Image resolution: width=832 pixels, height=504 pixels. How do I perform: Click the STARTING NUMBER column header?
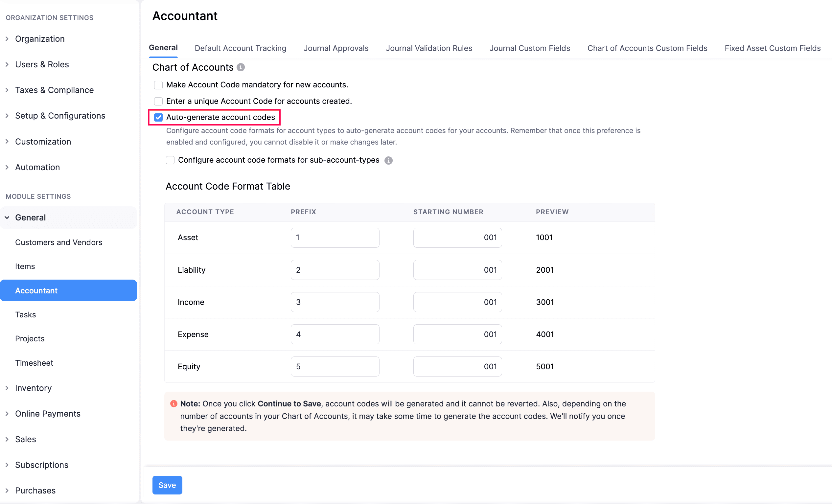tap(449, 212)
